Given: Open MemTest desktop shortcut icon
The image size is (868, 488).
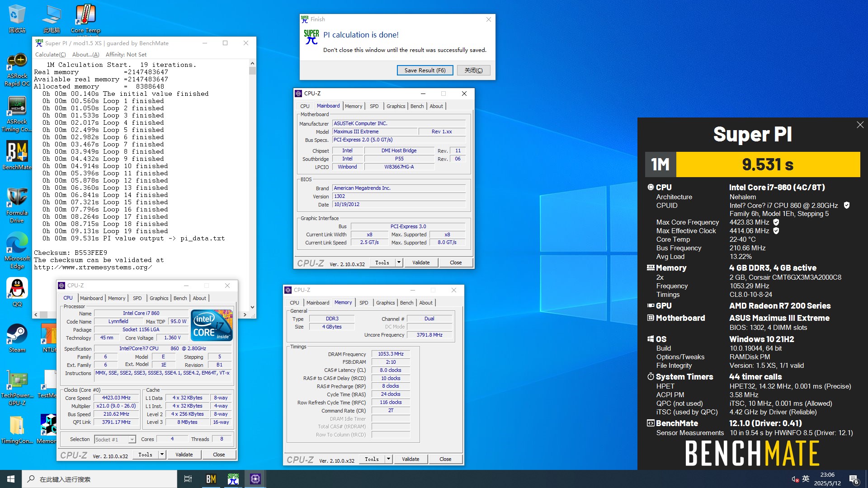Looking at the screenshot, I should [47, 429].
